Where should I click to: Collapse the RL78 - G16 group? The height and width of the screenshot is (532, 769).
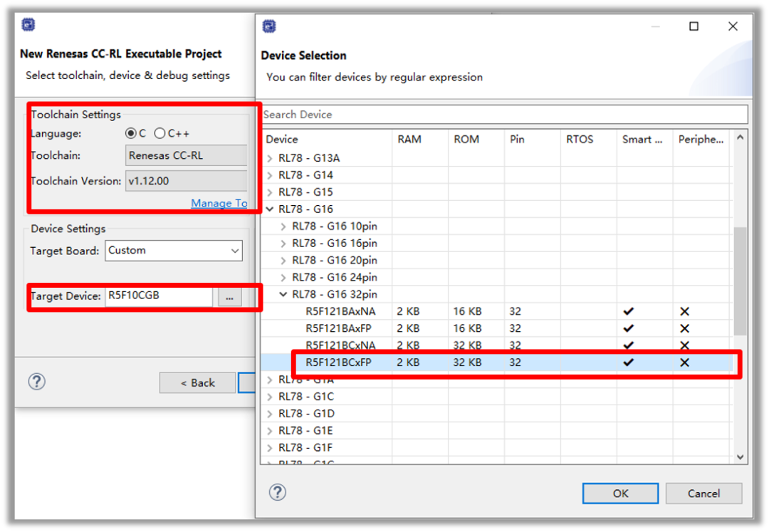tap(270, 209)
